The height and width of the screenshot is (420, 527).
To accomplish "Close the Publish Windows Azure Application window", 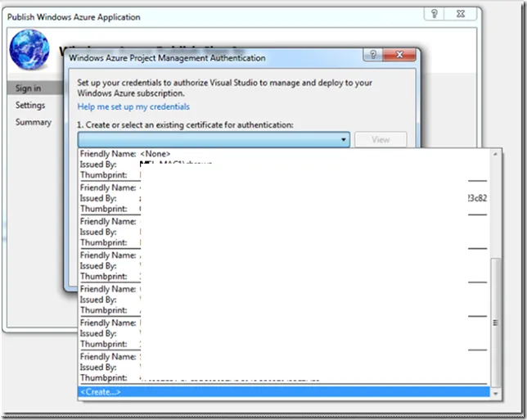I will point(461,14).
